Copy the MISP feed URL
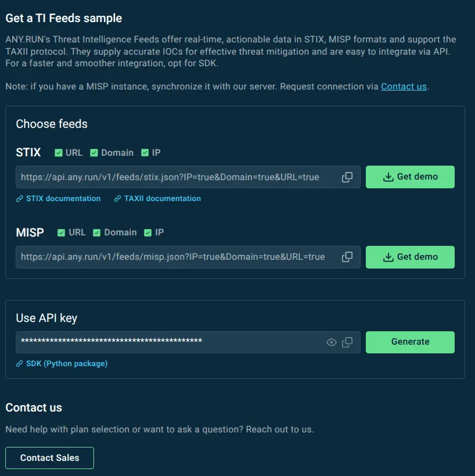Screen dimensions: 475x476 (347, 257)
